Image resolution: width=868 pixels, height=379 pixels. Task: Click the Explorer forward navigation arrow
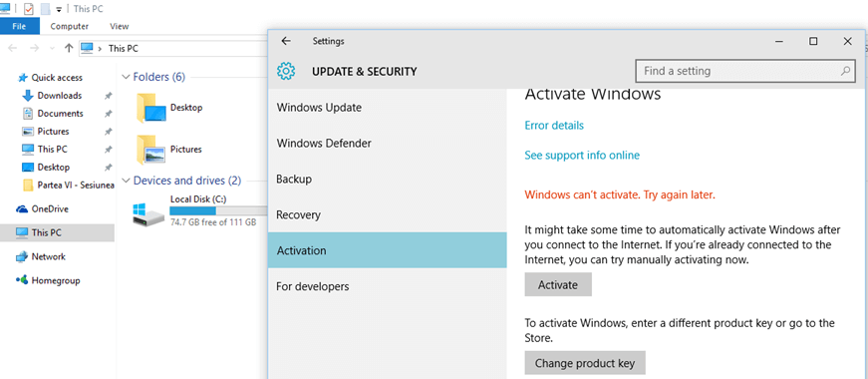tap(34, 48)
